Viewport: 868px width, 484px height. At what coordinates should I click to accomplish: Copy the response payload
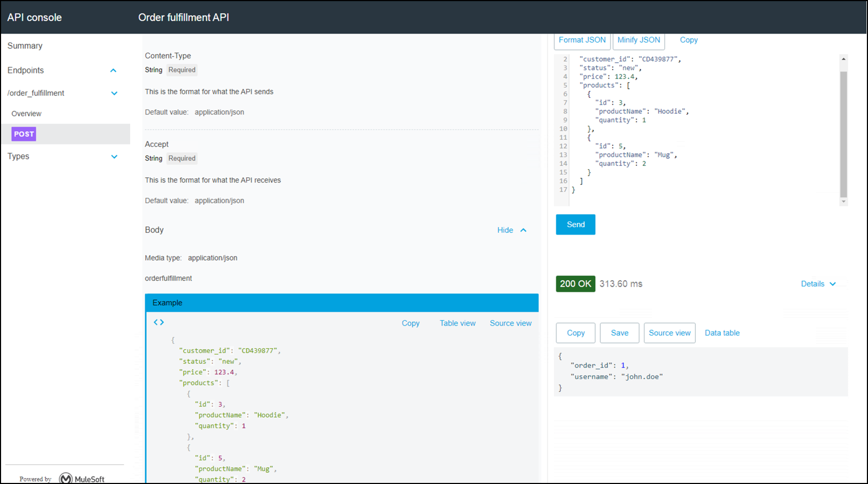(576, 333)
